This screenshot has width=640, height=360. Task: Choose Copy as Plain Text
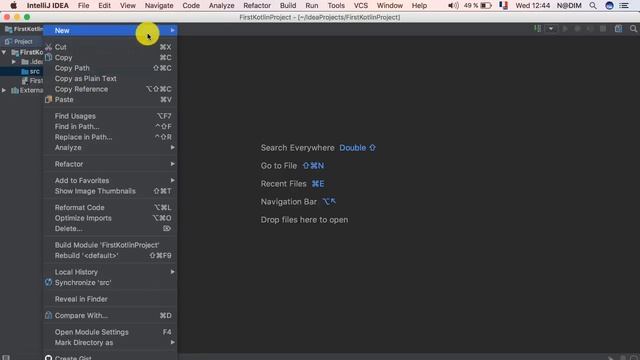coord(110,78)
